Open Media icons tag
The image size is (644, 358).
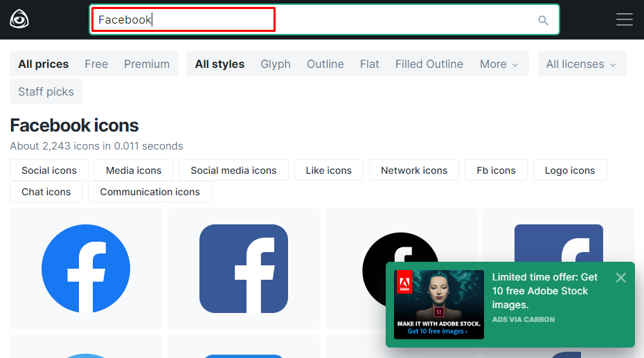point(134,170)
